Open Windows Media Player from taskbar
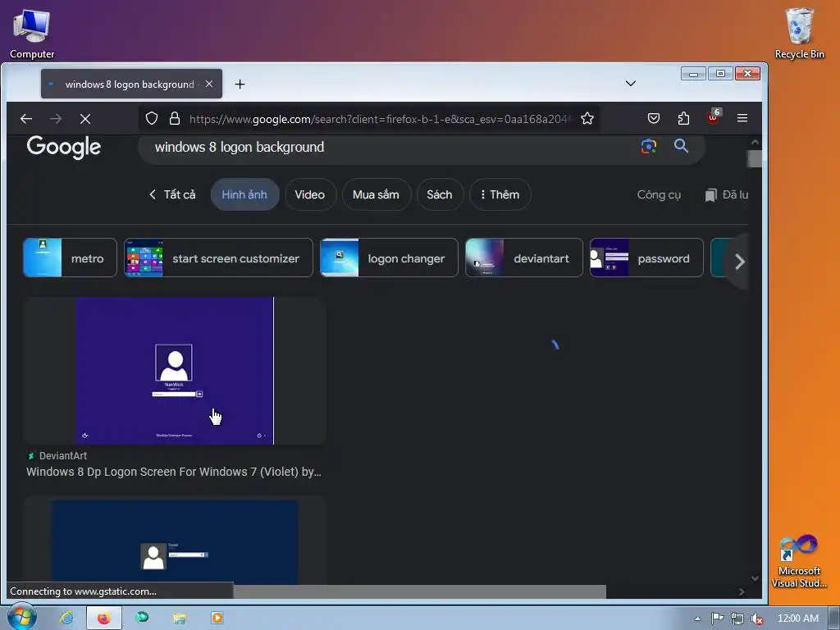The image size is (840, 630). pyautogui.click(x=217, y=619)
